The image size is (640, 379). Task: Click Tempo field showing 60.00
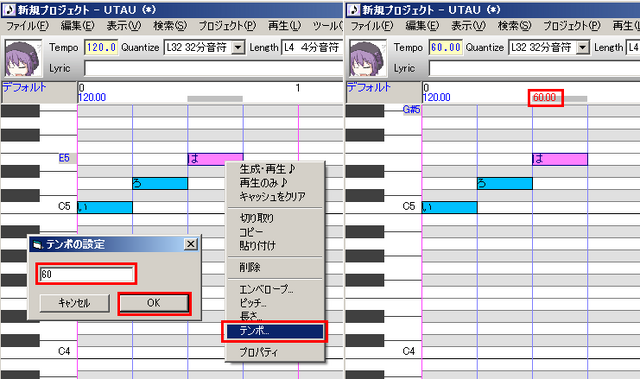[446, 48]
